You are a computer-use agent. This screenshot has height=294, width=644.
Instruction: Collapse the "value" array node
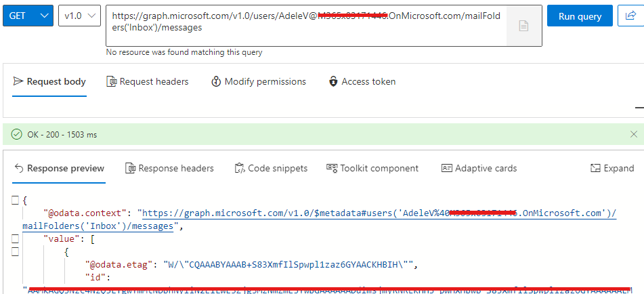tap(15, 238)
